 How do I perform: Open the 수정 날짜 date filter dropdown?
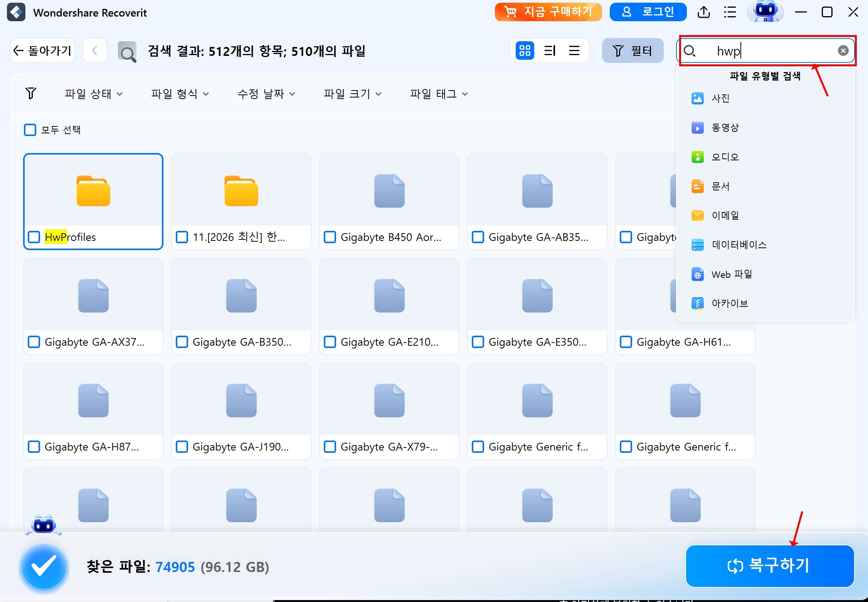[266, 93]
